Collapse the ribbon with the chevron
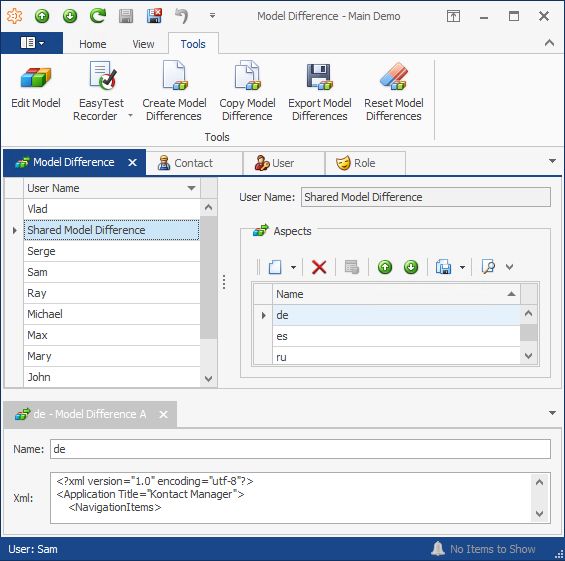This screenshot has height=561, width=565. [549, 43]
